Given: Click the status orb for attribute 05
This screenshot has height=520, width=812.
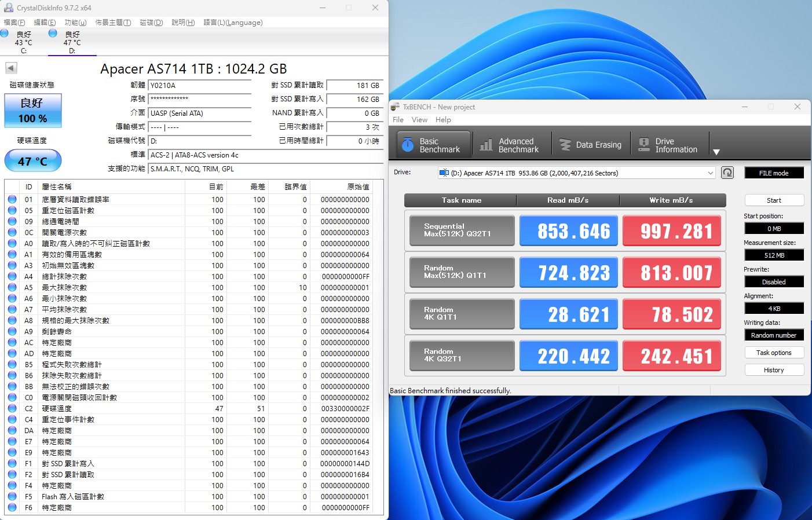Looking at the screenshot, I should click(x=12, y=210).
